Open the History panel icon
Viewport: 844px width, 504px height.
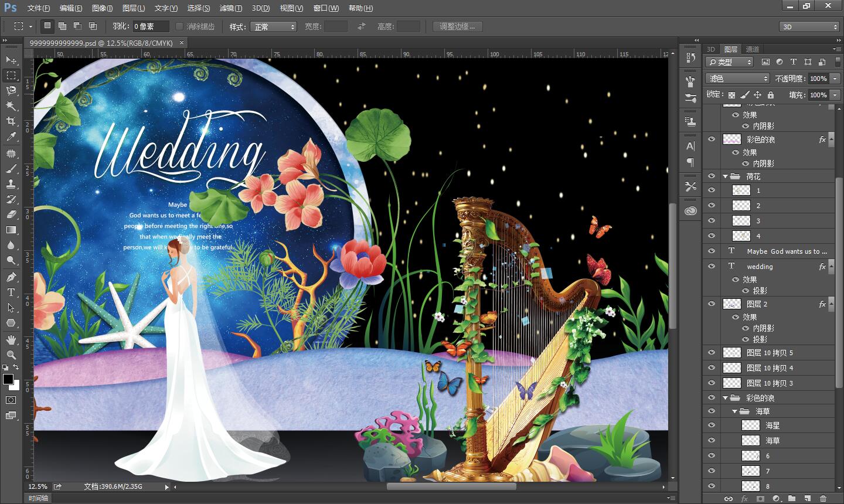click(690, 57)
